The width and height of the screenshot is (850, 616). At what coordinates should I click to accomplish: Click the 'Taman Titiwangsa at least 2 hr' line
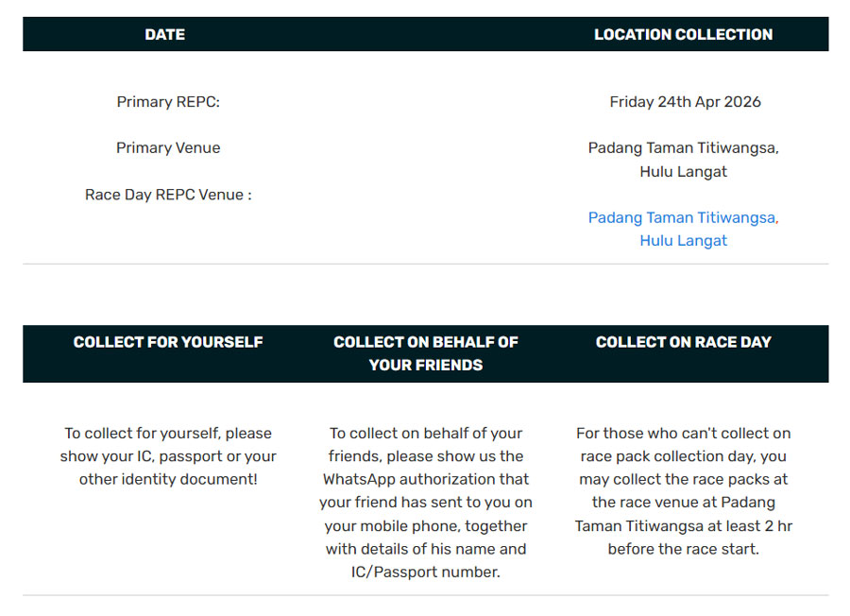pyautogui.click(x=683, y=526)
